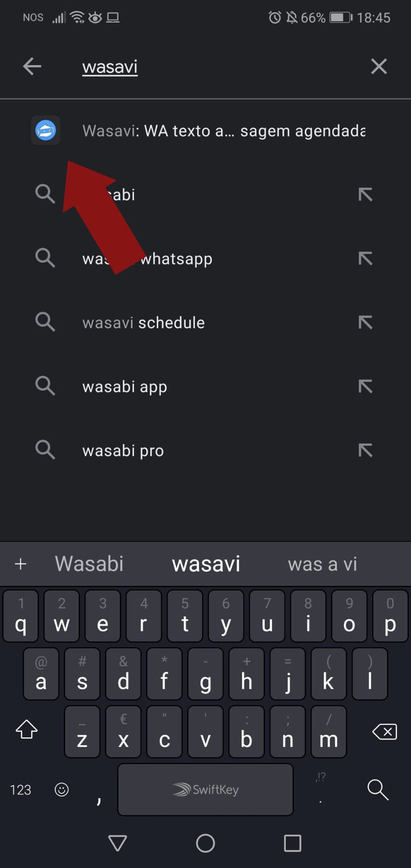Tap the Android home navigation button
Image resolution: width=411 pixels, height=868 pixels.
(205, 843)
